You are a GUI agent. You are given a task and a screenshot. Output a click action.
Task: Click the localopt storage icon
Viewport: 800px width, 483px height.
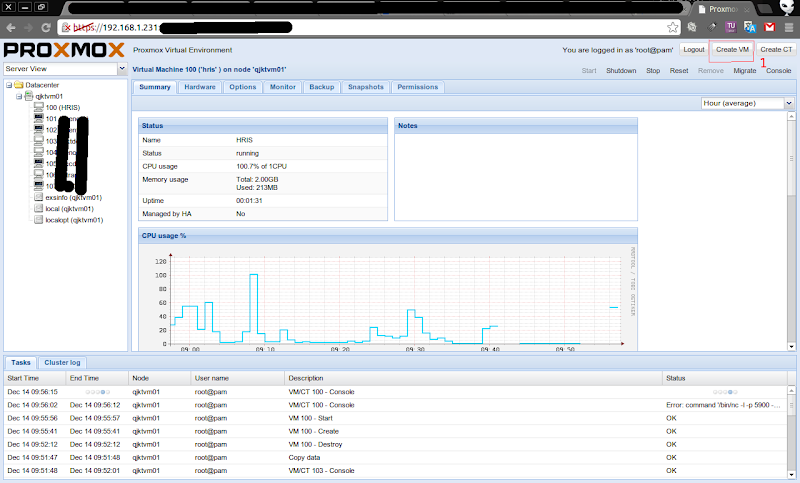point(38,220)
